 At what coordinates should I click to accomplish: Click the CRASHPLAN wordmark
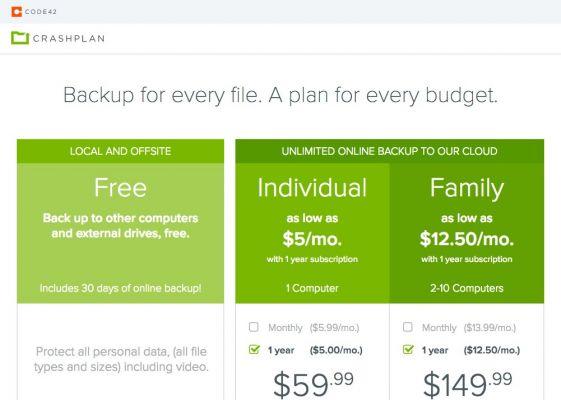(69, 38)
